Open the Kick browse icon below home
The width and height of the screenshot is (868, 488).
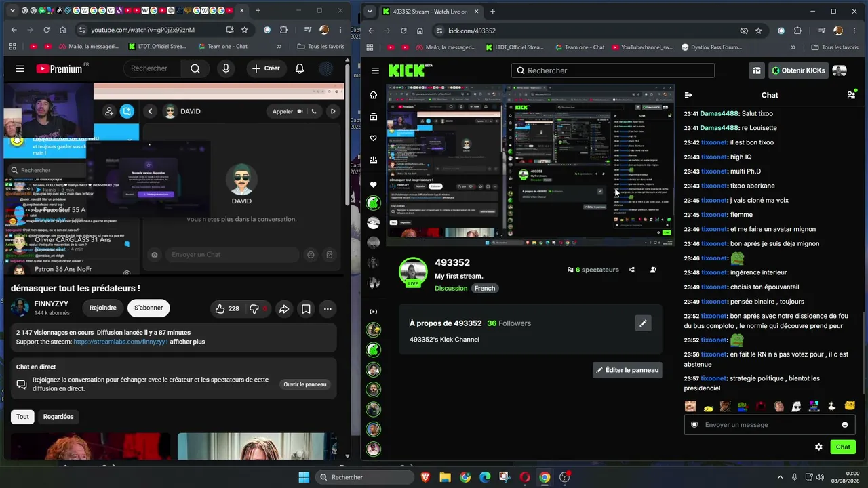coord(373,117)
